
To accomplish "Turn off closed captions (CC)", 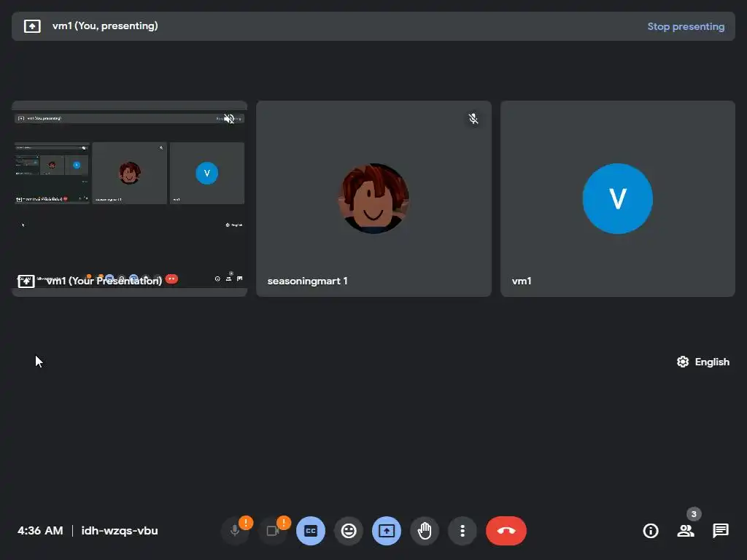I will [x=311, y=531].
